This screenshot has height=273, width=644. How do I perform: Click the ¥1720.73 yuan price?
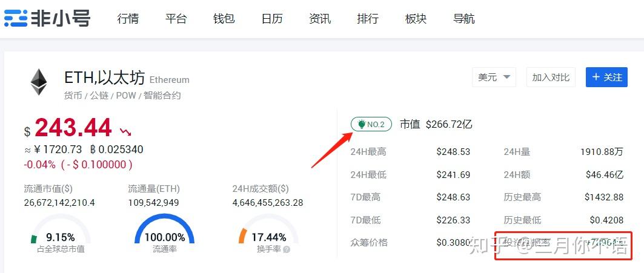pos(58,150)
